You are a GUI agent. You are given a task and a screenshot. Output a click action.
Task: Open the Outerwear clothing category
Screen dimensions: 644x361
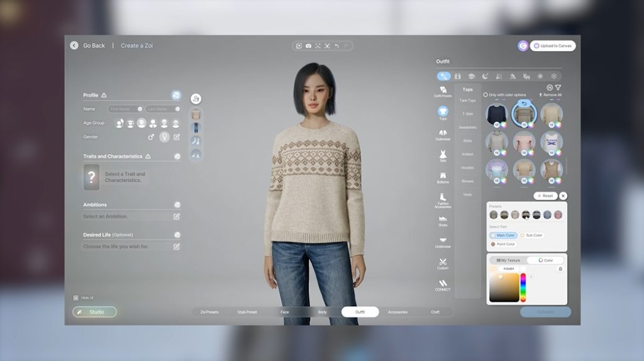point(443,135)
